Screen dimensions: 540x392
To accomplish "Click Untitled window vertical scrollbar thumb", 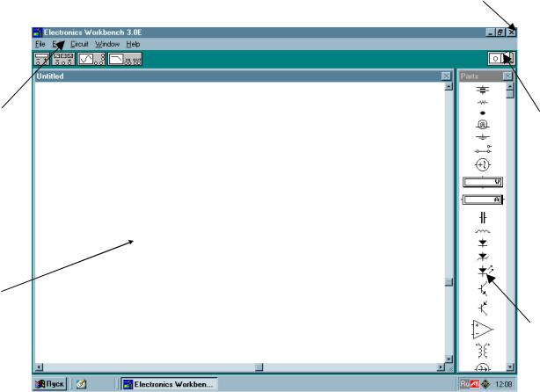I will [x=449, y=282].
